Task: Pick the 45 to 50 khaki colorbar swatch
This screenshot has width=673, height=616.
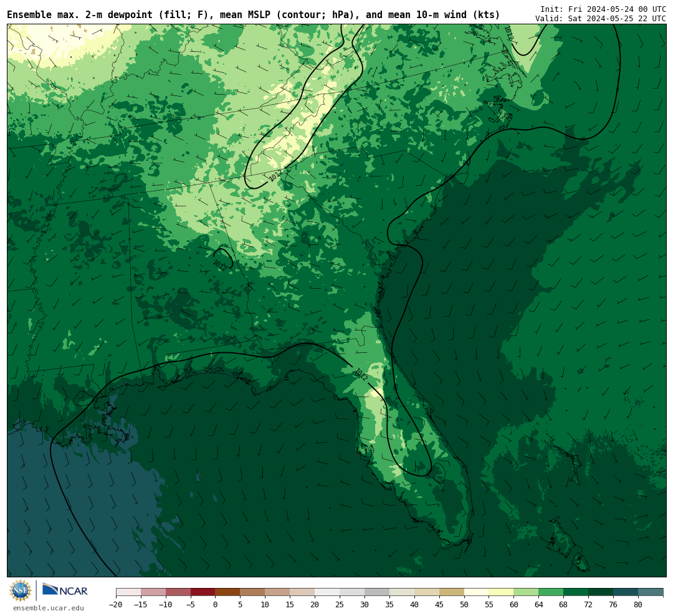Action: pyautogui.click(x=452, y=592)
